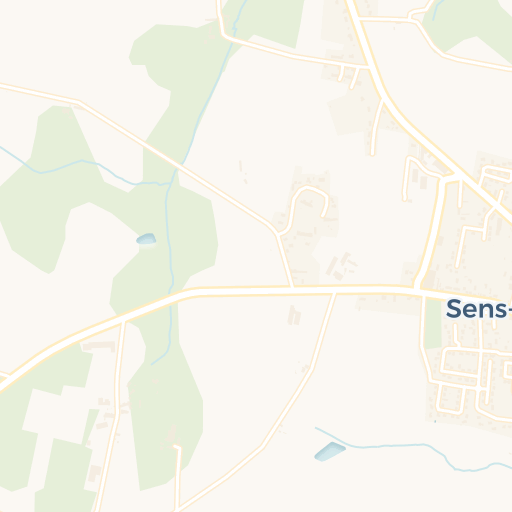The image size is (512, 512).
Task: Select the small building just south of the main road
Action: (294, 315)
